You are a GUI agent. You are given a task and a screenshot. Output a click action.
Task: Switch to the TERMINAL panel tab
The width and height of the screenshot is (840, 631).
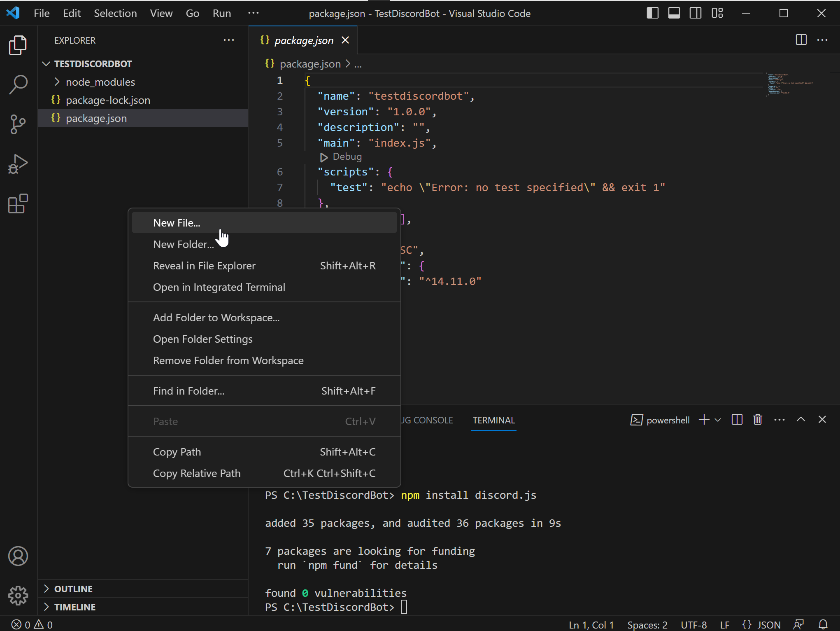493,420
